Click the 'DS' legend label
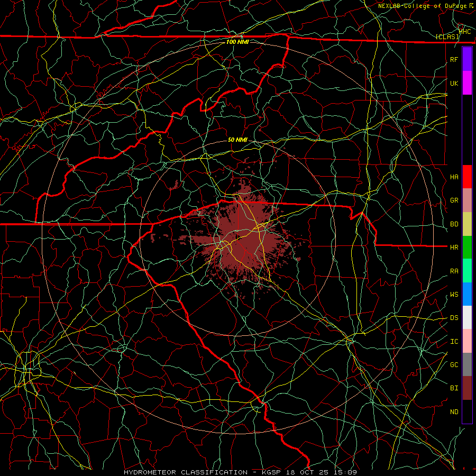This screenshot has height=476, width=476. point(454,317)
